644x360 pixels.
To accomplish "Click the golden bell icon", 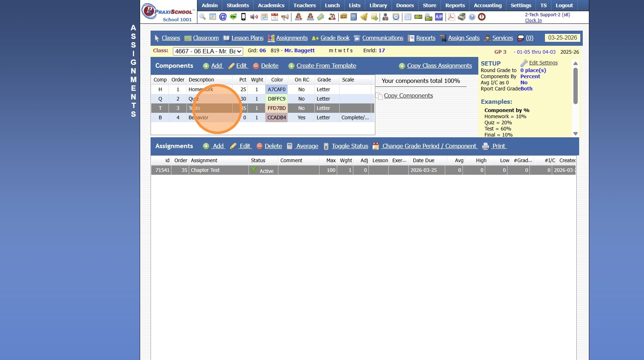I will 364,17.
